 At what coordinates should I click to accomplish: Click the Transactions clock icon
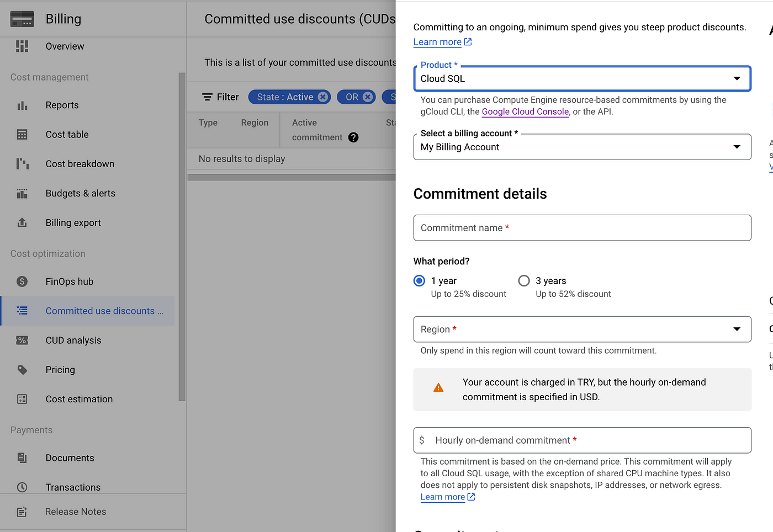(22, 487)
